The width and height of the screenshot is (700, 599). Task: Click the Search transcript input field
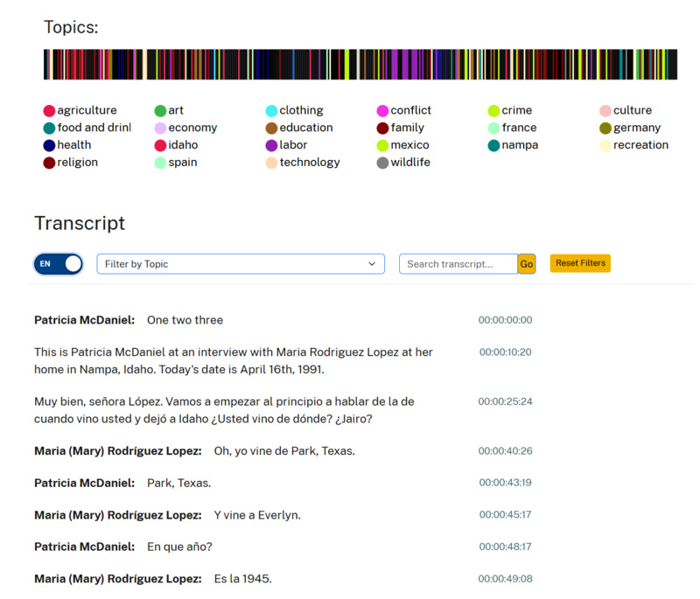[458, 264]
